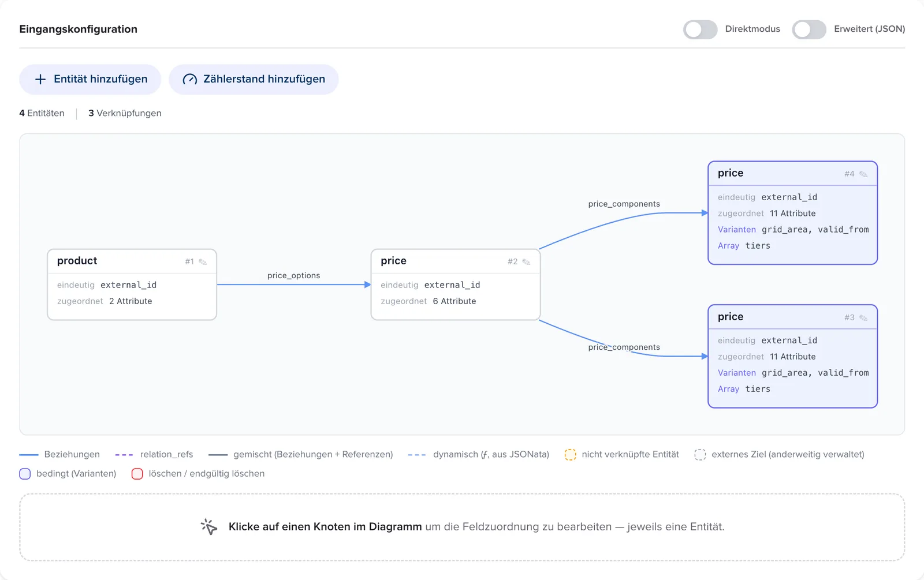Click the upper price_components edge label

[x=624, y=204]
